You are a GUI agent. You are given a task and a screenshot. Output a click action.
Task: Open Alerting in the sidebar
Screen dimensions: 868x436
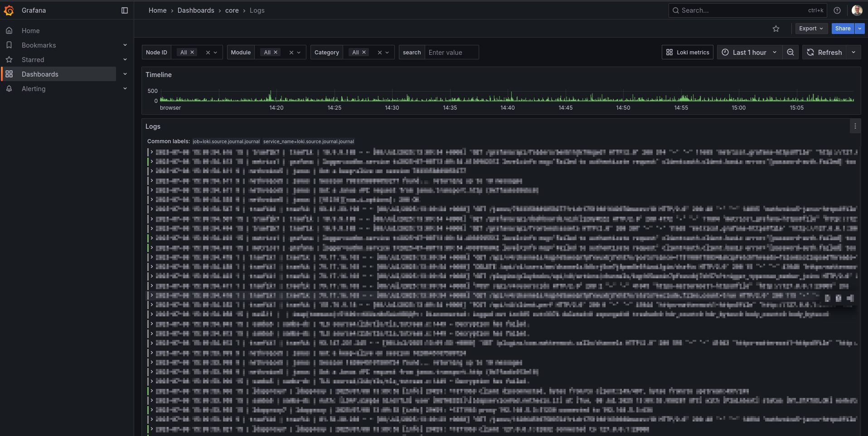[x=34, y=89]
